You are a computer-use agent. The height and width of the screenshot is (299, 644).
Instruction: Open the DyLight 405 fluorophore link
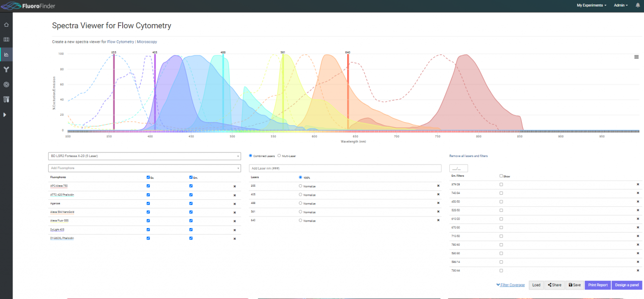(x=57, y=230)
